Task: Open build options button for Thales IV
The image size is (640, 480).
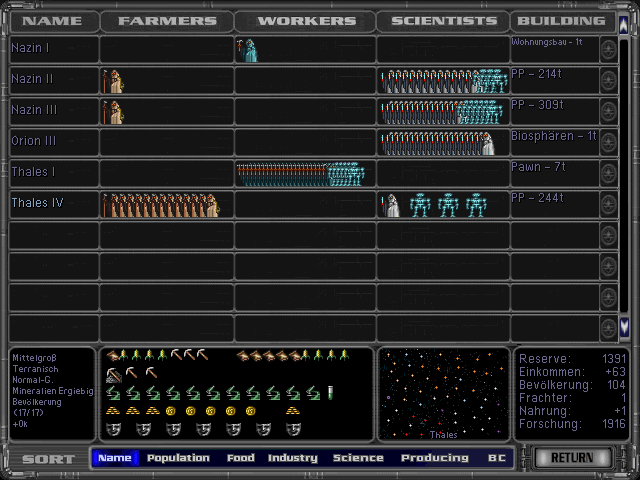Action: [x=608, y=205]
